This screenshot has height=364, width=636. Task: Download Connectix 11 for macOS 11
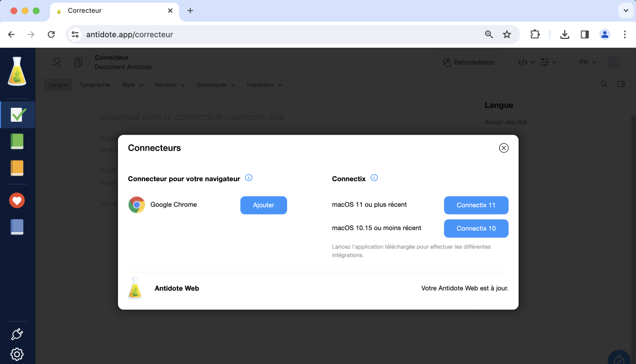476,205
